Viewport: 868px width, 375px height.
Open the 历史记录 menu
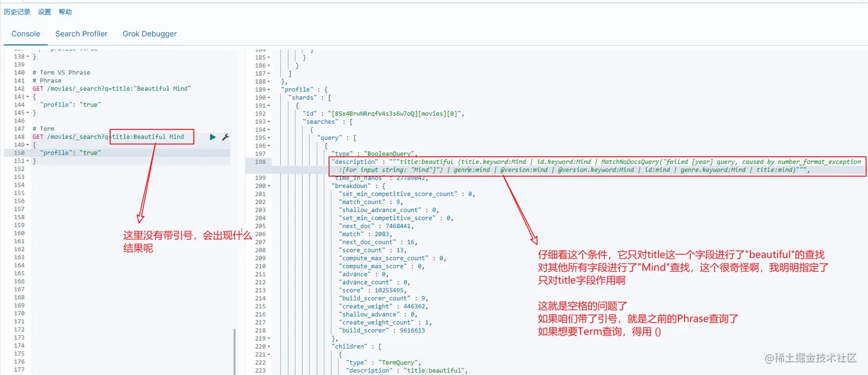17,11
